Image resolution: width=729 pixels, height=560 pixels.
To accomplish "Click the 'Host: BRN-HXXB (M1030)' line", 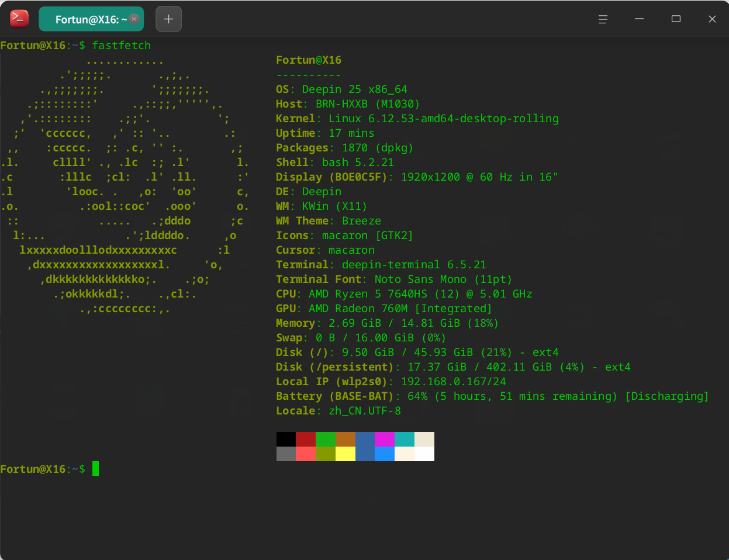I will 348,104.
